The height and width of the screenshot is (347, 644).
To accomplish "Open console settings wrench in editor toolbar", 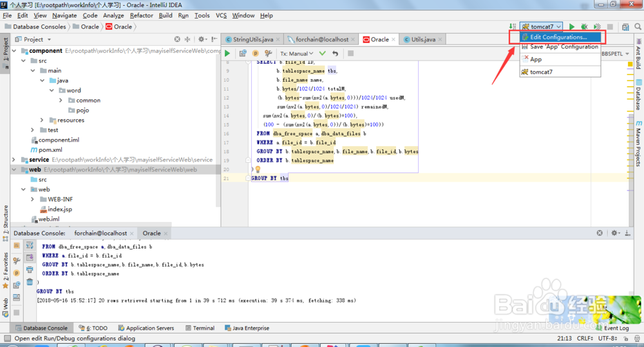I will (268, 53).
